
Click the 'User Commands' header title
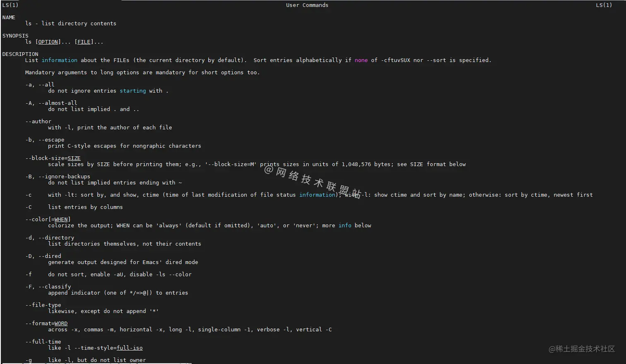coord(307,5)
